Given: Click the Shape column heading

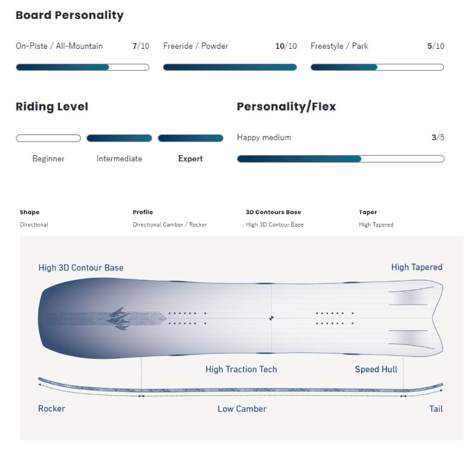Looking at the screenshot, I should (x=30, y=212).
